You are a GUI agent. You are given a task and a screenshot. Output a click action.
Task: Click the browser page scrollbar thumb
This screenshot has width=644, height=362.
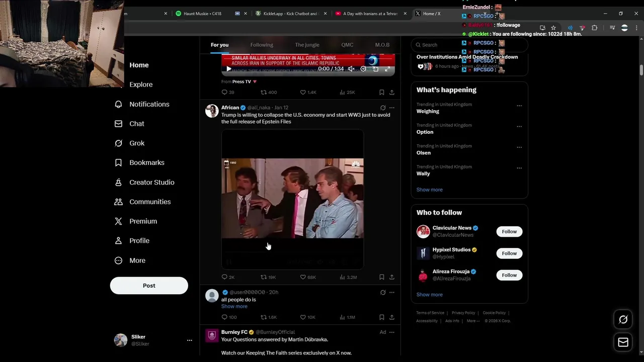(x=641, y=70)
